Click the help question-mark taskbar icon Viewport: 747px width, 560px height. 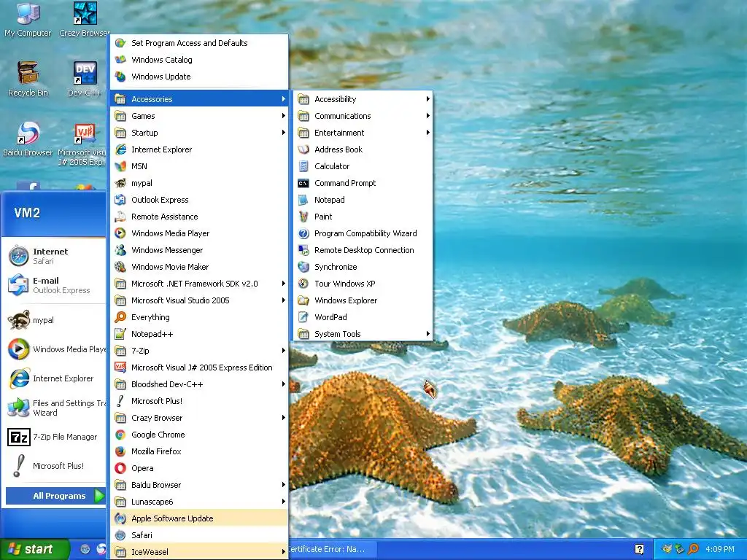(x=639, y=549)
